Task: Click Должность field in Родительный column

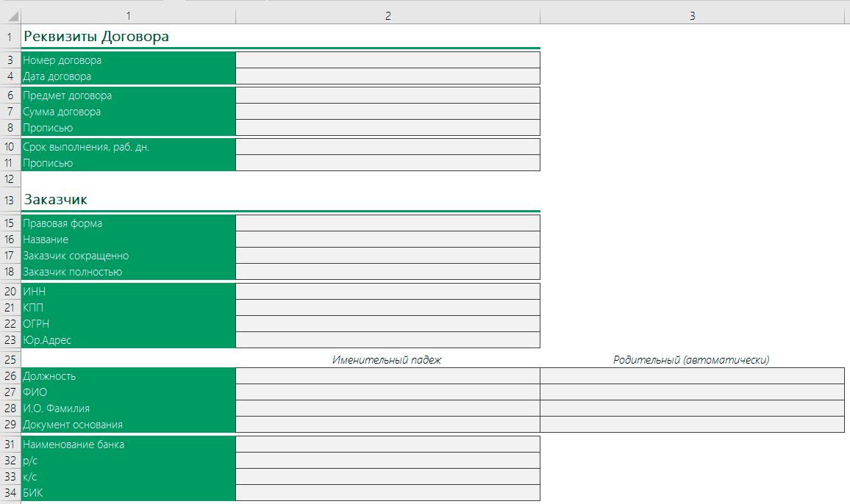Action: pos(692,375)
